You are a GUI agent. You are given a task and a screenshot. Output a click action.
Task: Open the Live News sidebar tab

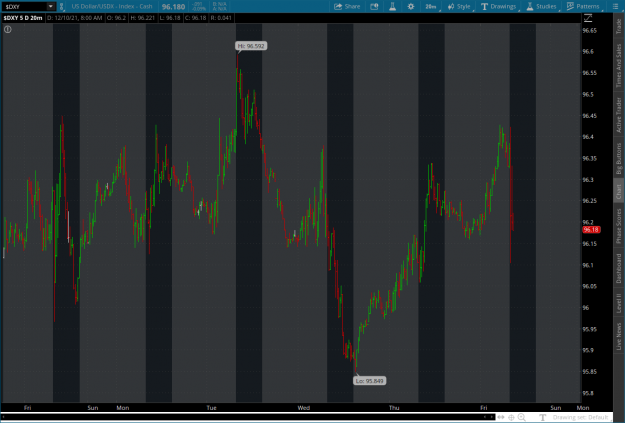tap(619, 336)
